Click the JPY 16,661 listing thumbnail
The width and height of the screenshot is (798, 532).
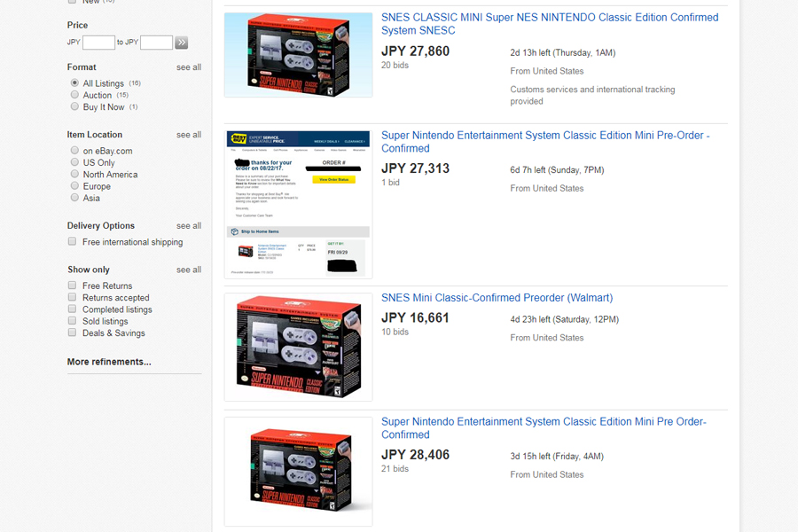(x=298, y=348)
